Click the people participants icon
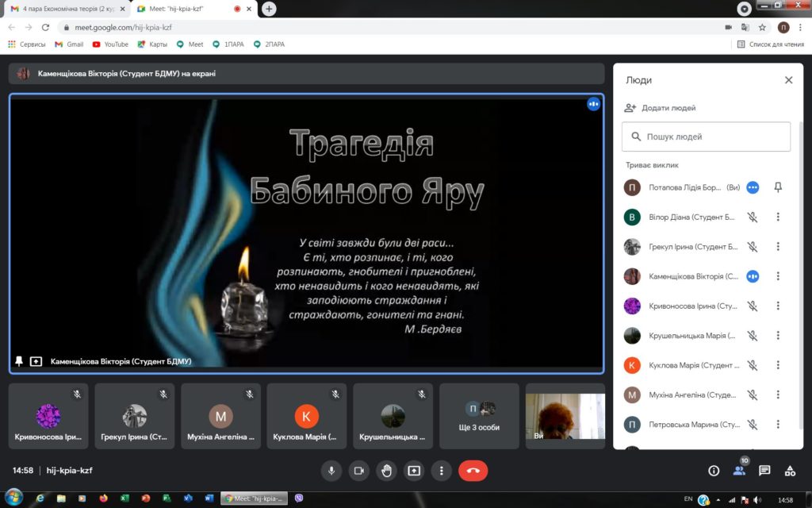 [x=739, y=471]
